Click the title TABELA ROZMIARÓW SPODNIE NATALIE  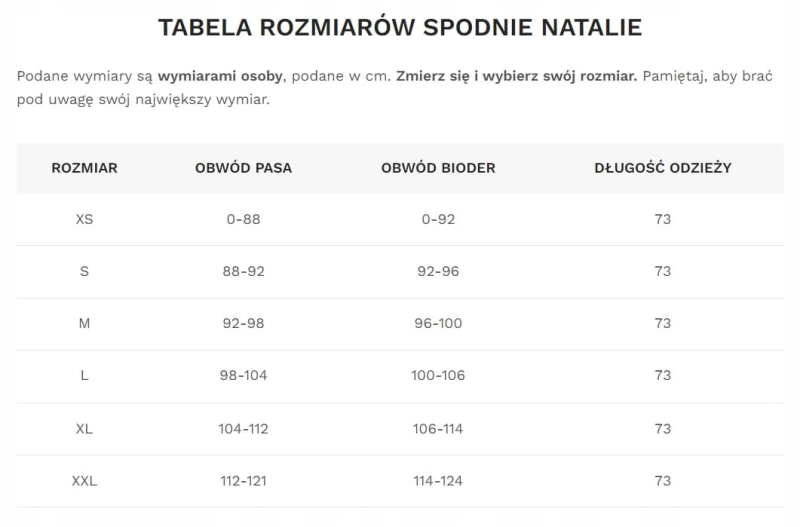(x=400, y=27)
